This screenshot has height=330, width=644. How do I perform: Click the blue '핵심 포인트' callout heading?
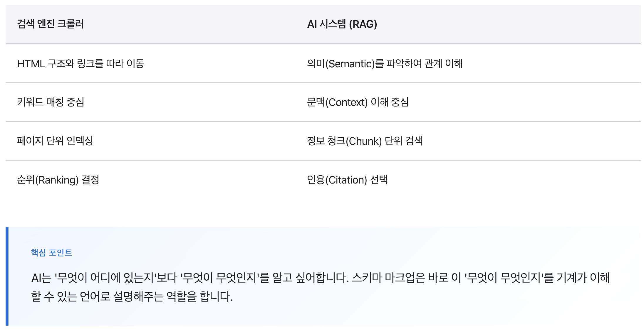51,252
